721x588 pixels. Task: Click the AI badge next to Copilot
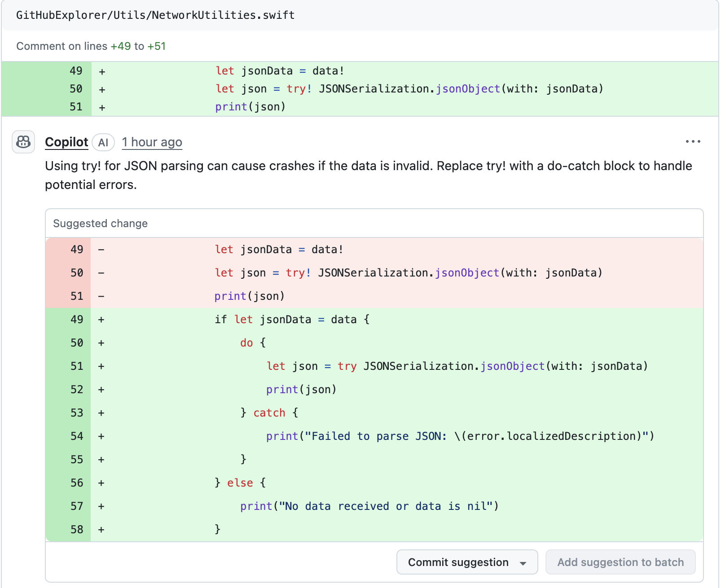coord(103,143)
